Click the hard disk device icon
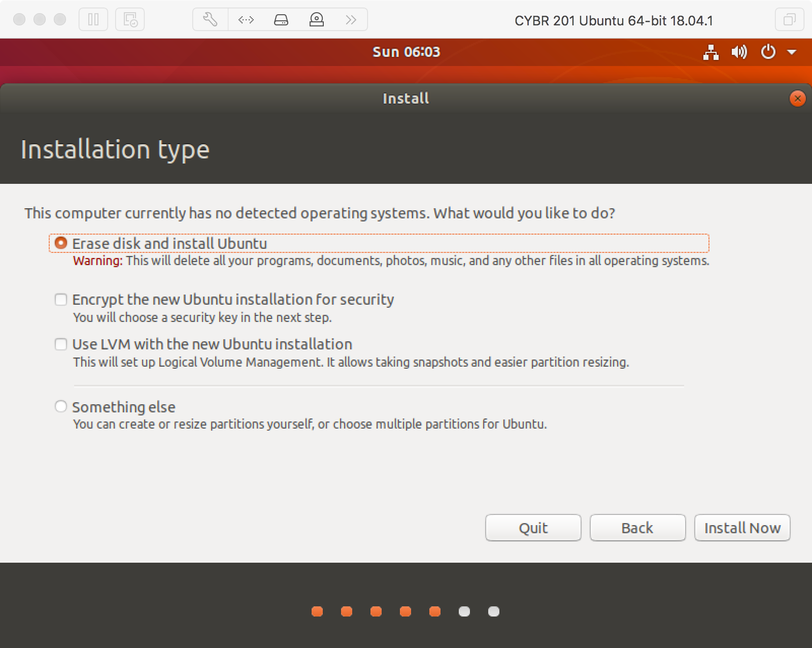Viewport: 812px width, 648px height. click(x=281, y=20)
